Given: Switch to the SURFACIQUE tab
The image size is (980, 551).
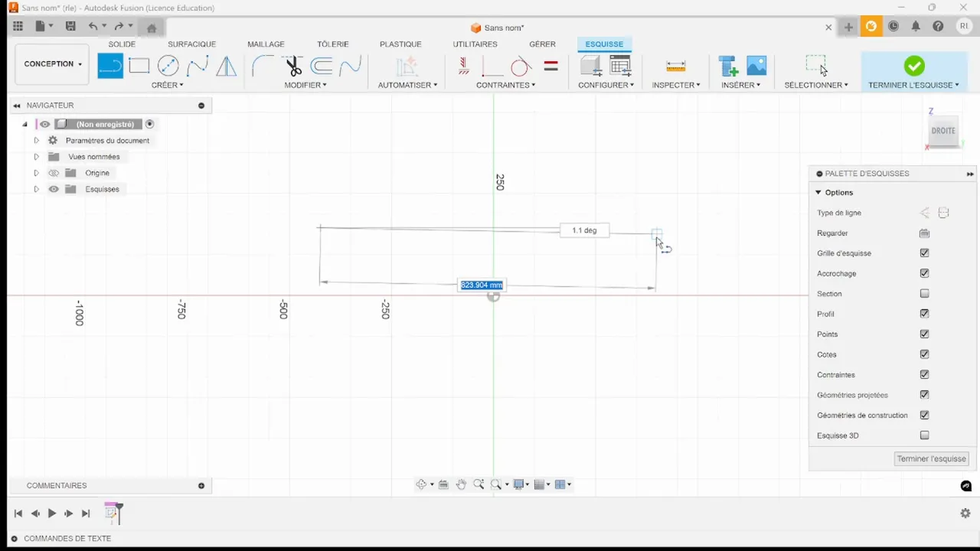Looking at the screenshot, I should pyautogui.click(x=191, y=44).
